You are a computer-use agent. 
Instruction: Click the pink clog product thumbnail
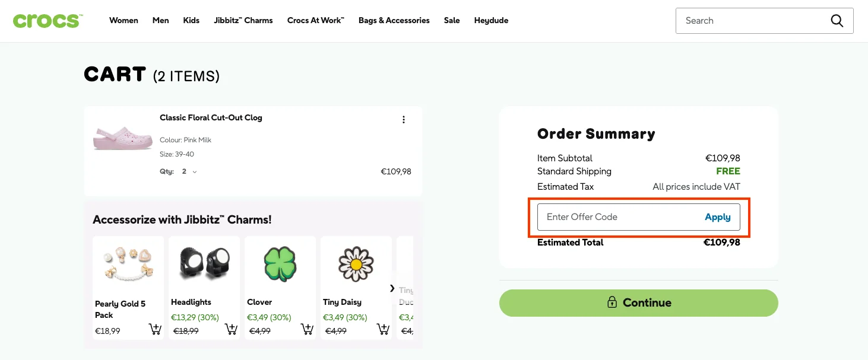[123, 138]
